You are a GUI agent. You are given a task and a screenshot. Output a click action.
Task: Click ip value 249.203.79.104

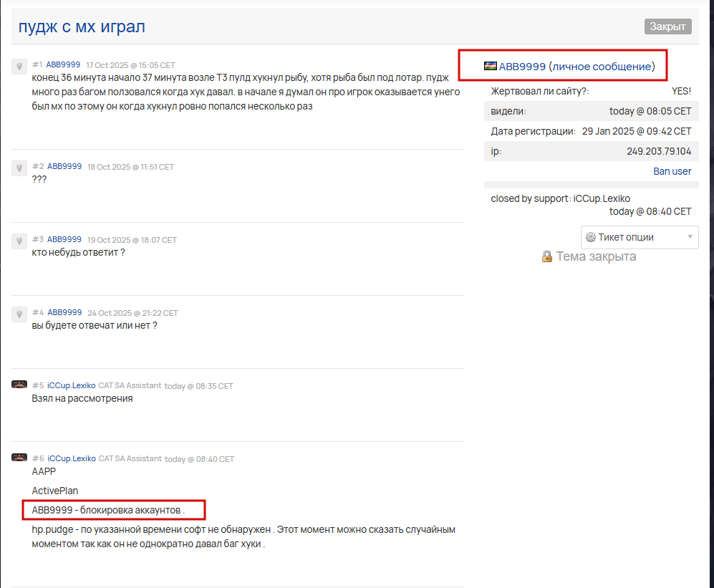click(x=659, y=151)
